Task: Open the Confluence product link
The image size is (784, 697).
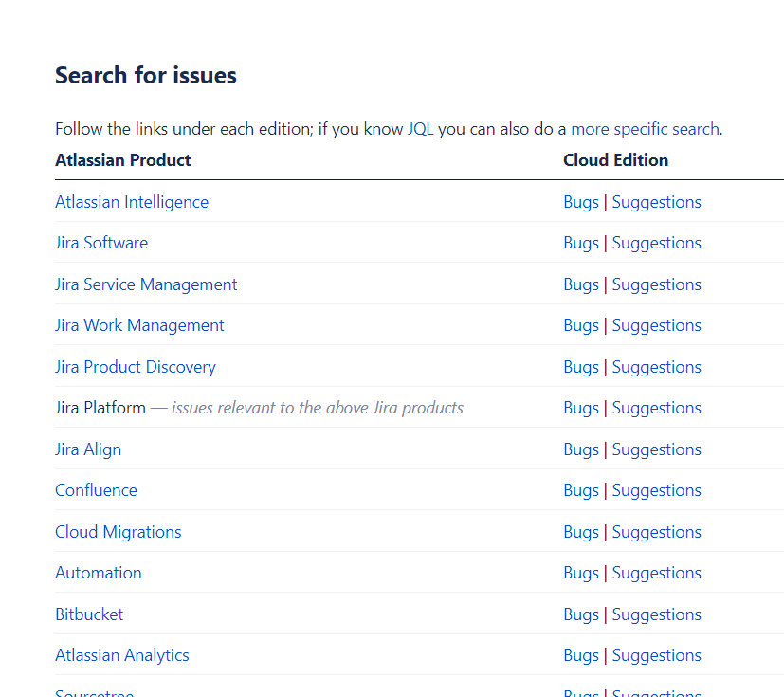Action: [96, 490]
